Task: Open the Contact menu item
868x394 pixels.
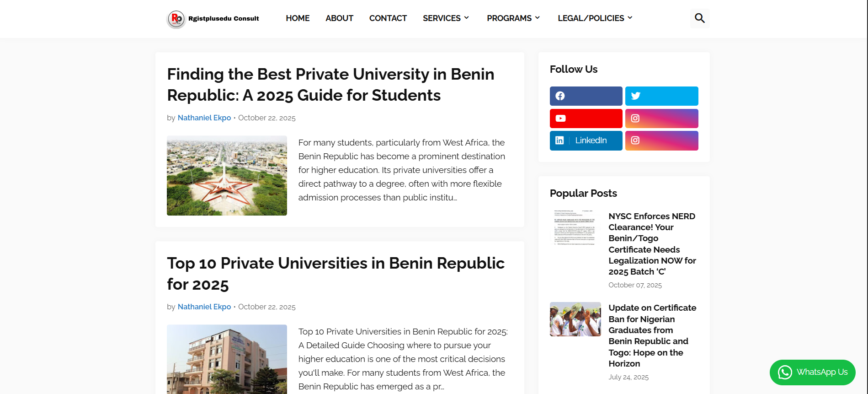Action: 388,18
